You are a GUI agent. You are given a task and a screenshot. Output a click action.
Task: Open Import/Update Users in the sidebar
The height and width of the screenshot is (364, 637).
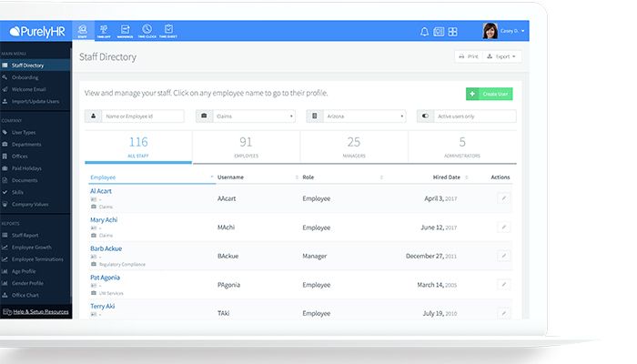35,101
